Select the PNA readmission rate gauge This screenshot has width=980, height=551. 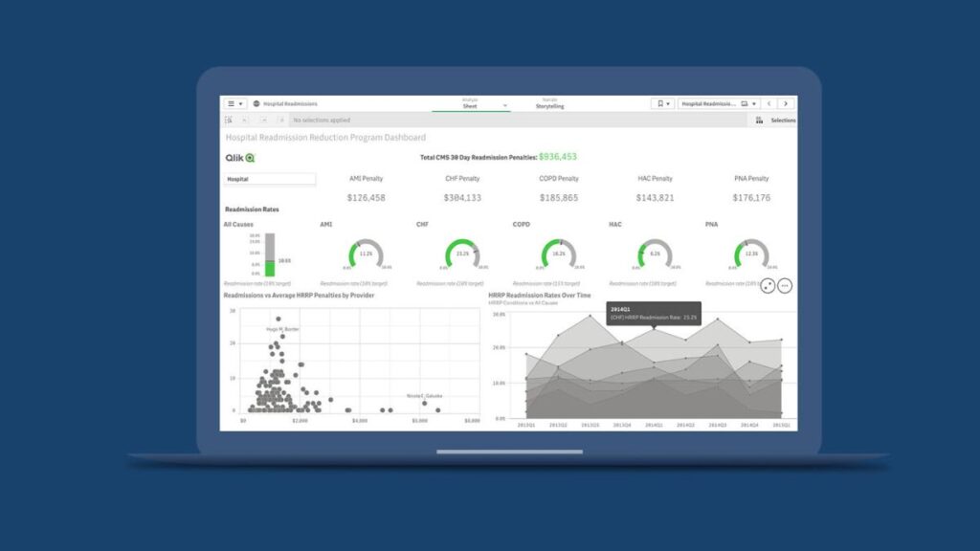click(751, 254)
